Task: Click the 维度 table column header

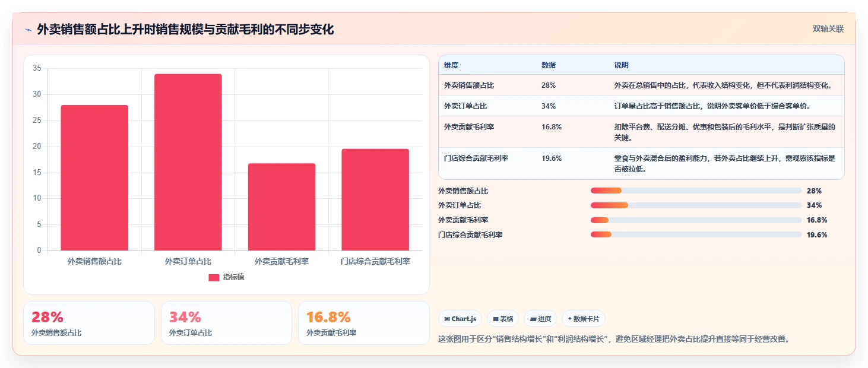Action: tap(451, 65)
